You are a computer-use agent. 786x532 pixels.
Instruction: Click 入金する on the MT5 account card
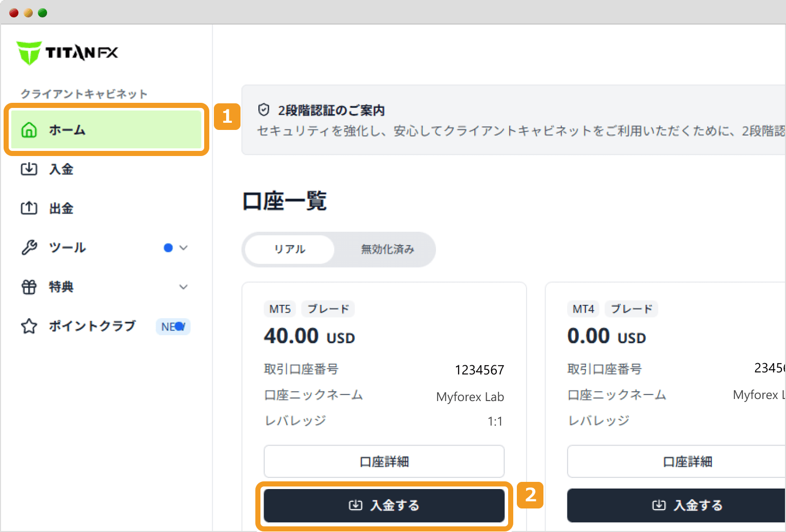point(384,505)
